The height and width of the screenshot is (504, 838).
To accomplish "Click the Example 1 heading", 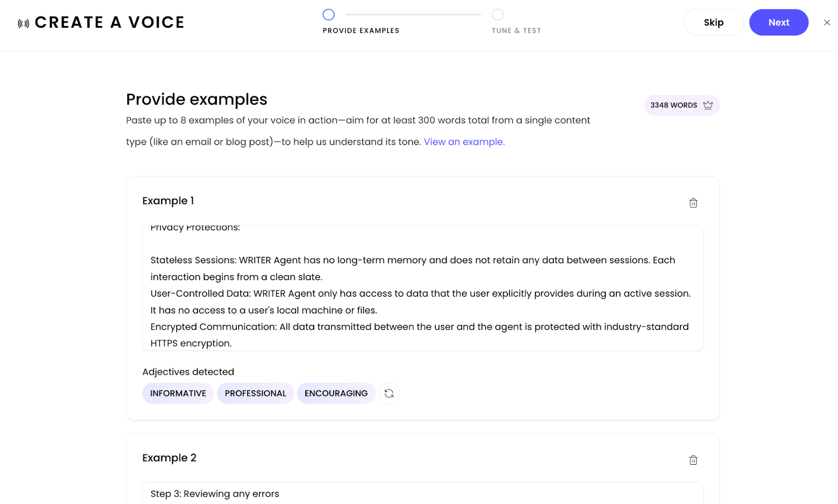I will coord(168,201).
